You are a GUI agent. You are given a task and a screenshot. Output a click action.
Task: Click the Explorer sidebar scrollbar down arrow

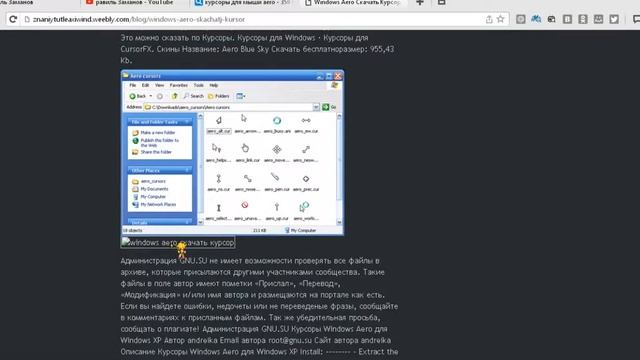(200, 222)
